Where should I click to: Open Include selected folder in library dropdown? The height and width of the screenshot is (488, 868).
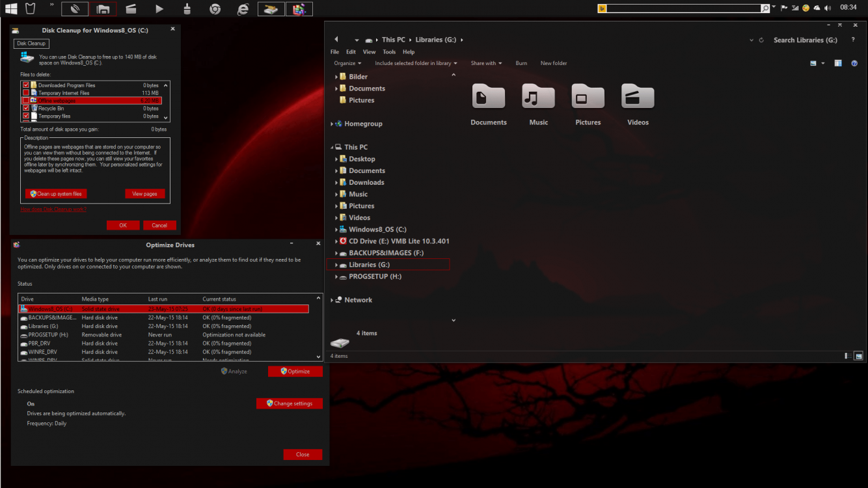416,63
